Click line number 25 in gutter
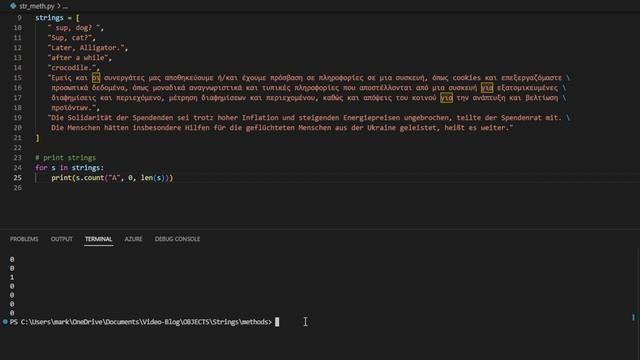Image resolution: width=640 pixels, height=360 pixels. [x=18, y=178]
